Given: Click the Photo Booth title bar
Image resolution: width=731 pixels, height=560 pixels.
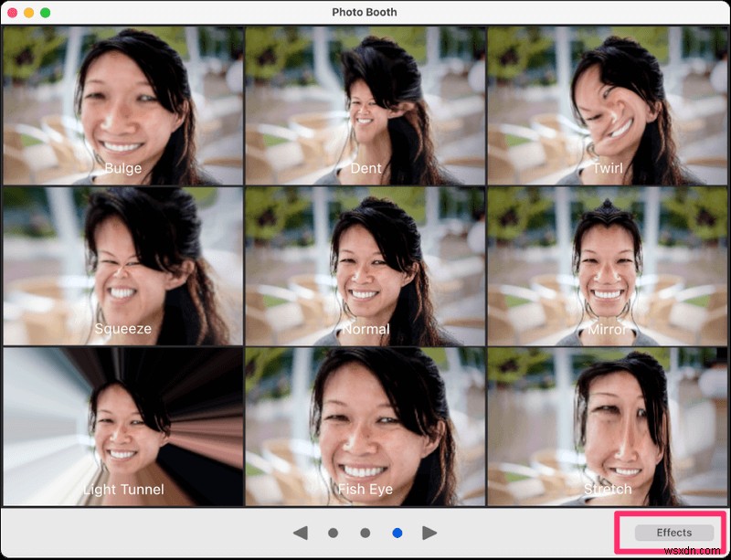Looking at the screenshot, I should coord(365,12).
